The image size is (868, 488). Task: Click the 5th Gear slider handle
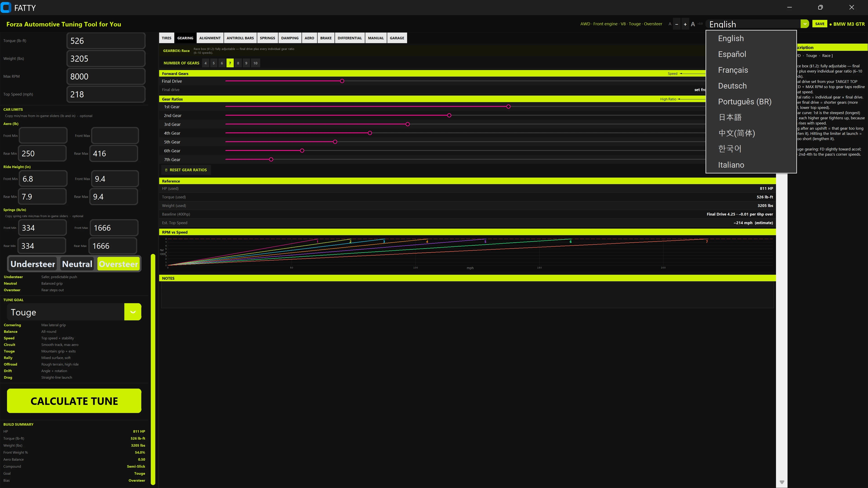pyautogui.click(x=335, y=142)
